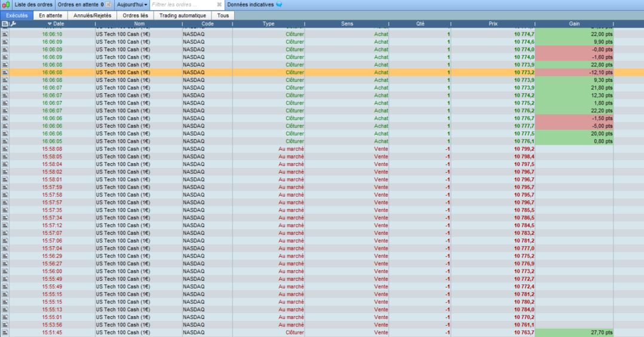The image size is (644, 337).
Task: Cancel pending orders via icon beside count 0
Action: [x=108, y=5]
